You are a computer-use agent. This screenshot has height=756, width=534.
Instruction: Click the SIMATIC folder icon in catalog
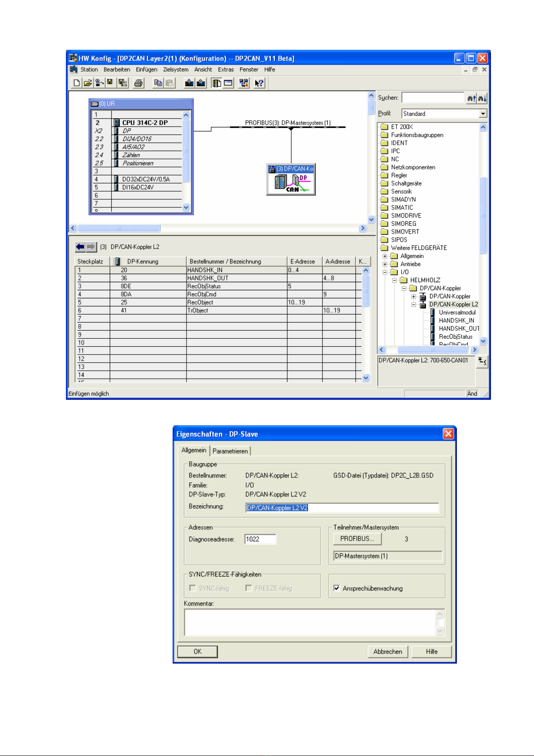(384, 208)
